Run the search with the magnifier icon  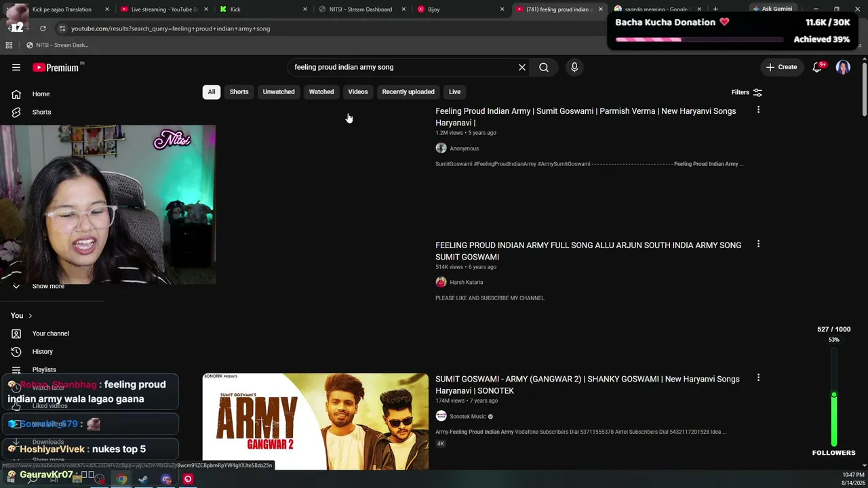click(x=544, y=67)
